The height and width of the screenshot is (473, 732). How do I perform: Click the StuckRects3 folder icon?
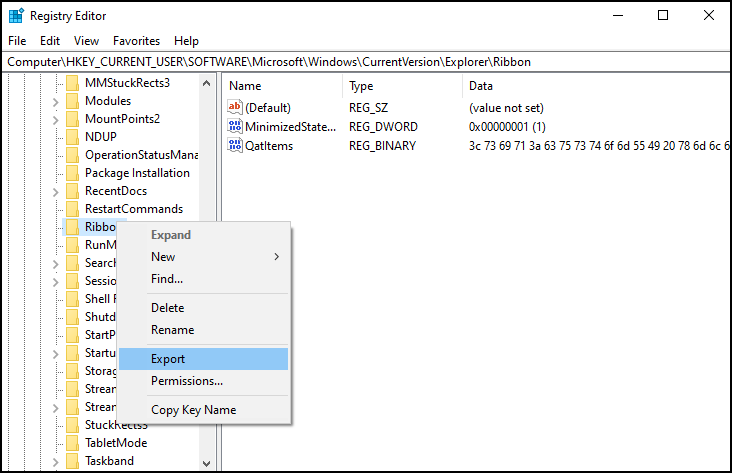tap(72, 425)
